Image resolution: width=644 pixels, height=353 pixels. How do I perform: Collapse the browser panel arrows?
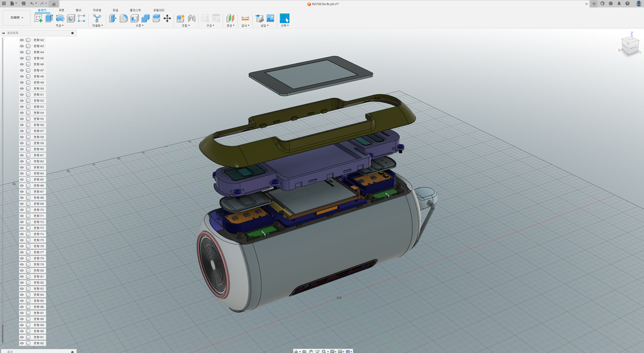click(x=4, y=33)
